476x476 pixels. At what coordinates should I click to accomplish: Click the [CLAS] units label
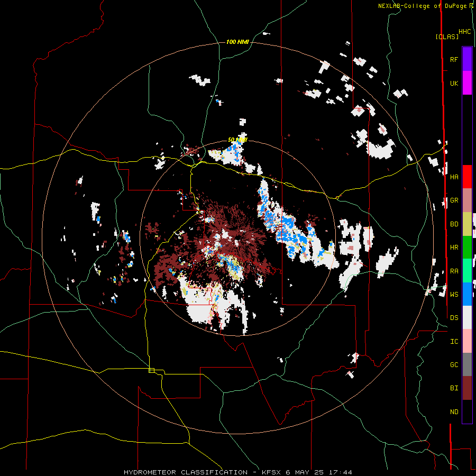tap(447, 36)
